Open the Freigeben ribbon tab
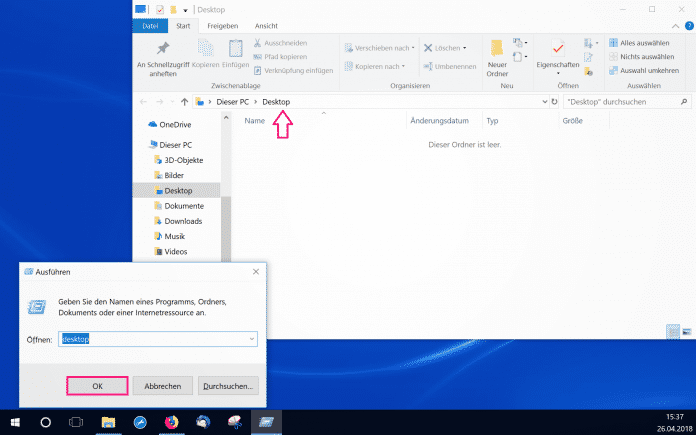 (222, 25)
